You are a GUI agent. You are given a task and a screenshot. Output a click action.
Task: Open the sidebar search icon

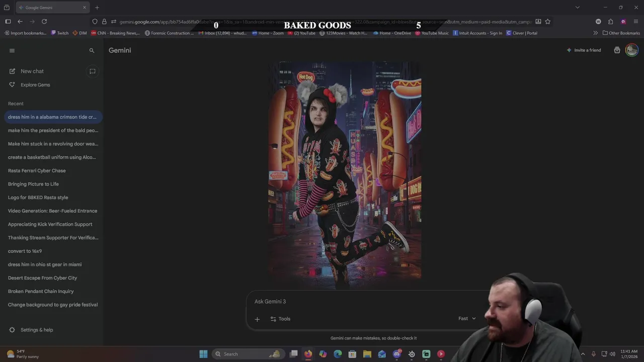[x=92, y=51]
